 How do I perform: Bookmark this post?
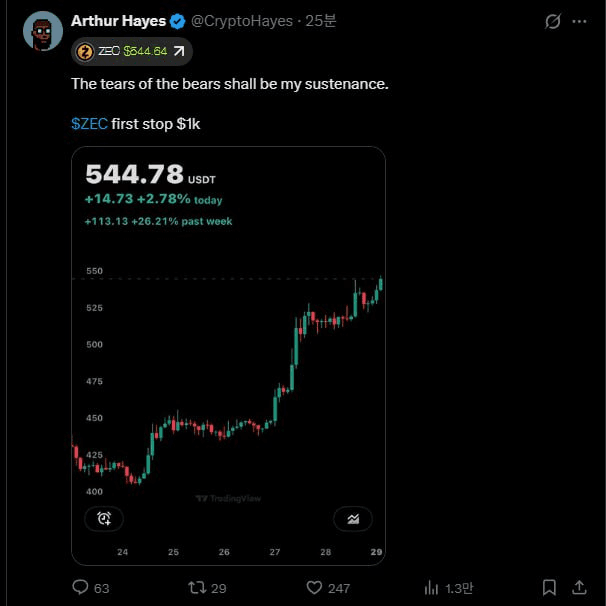click(549, 588)
